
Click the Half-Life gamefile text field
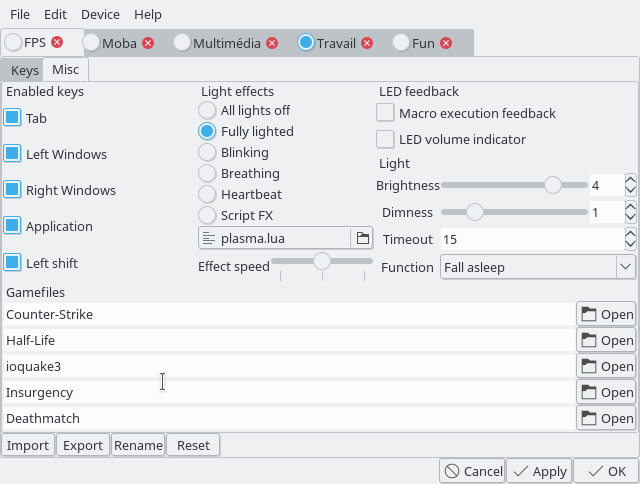click(288, 340)
